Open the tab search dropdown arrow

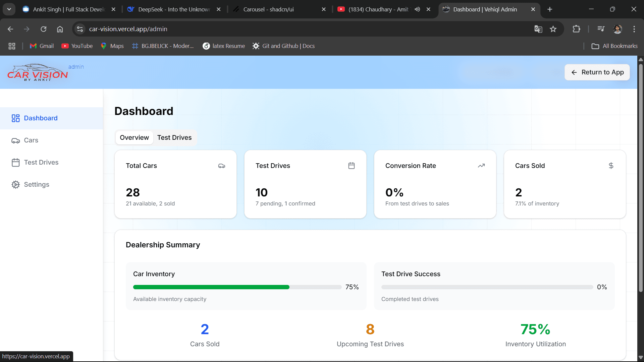click(9, 9)
